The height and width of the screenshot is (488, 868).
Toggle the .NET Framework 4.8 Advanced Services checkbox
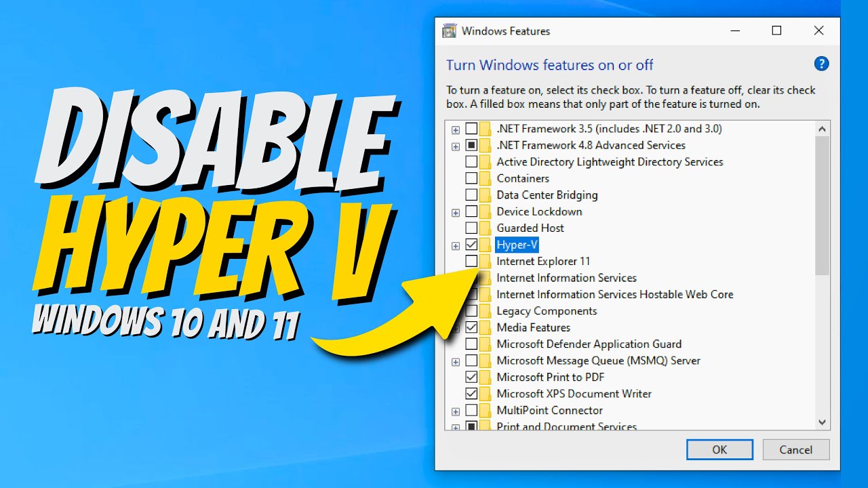tap(471, 145)
